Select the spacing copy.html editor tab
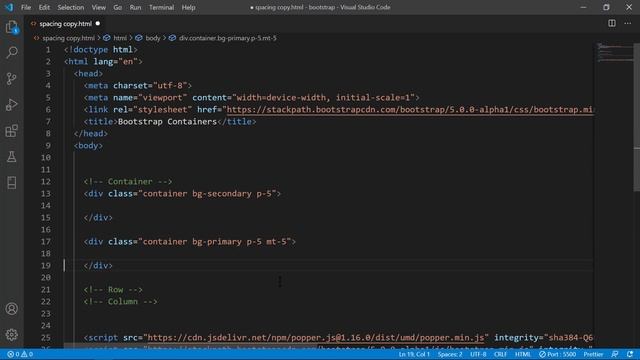This screenshot has width=640, height=360. pos(65,24)
